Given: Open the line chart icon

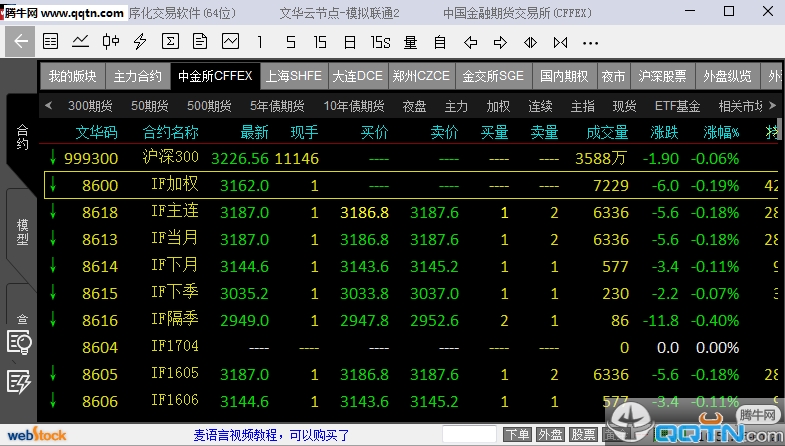Looking at the screenshot, I should click(x=80, y=42).
